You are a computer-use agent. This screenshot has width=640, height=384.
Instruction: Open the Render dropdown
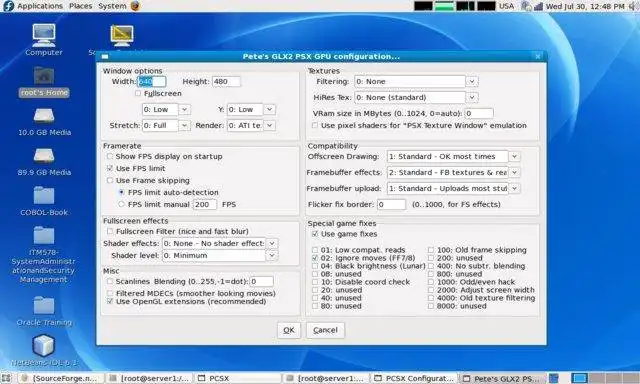[x=270, y=125]
